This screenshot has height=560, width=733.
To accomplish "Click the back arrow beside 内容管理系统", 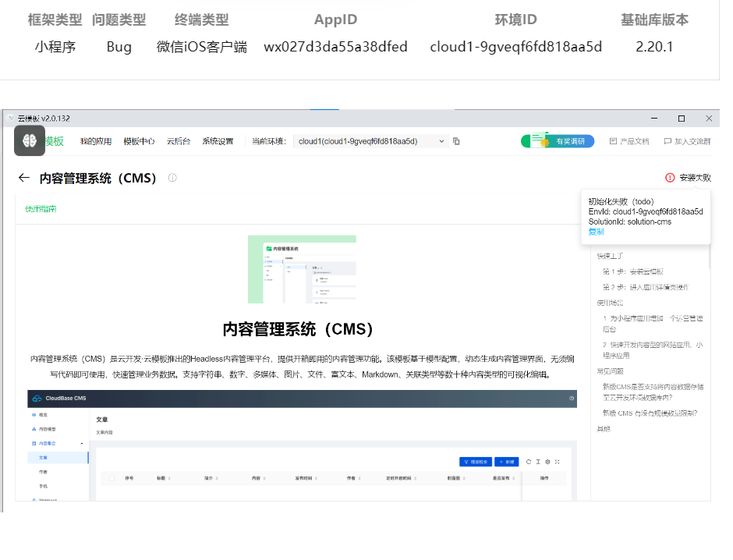I will (24, 178).
